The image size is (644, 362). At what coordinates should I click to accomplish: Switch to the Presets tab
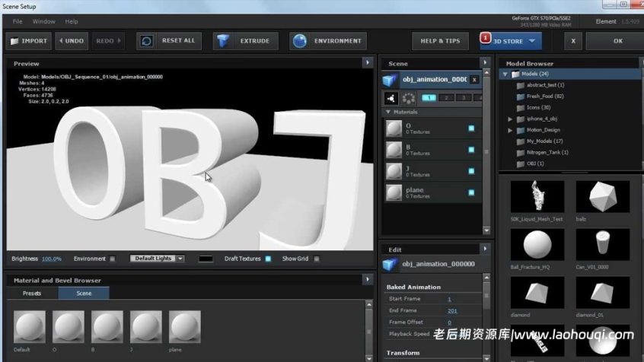[32, 294]
